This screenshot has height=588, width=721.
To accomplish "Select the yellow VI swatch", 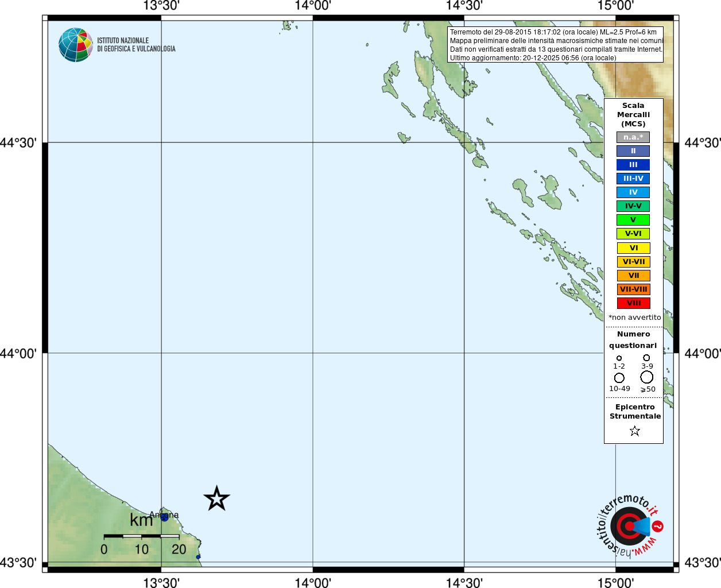I will tap(633, 248).
